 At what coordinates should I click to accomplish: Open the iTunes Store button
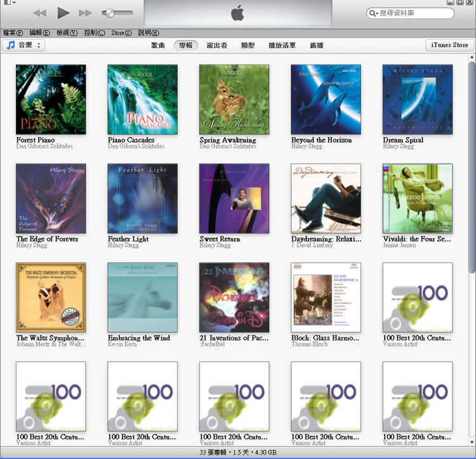click(x=449, y=45)
